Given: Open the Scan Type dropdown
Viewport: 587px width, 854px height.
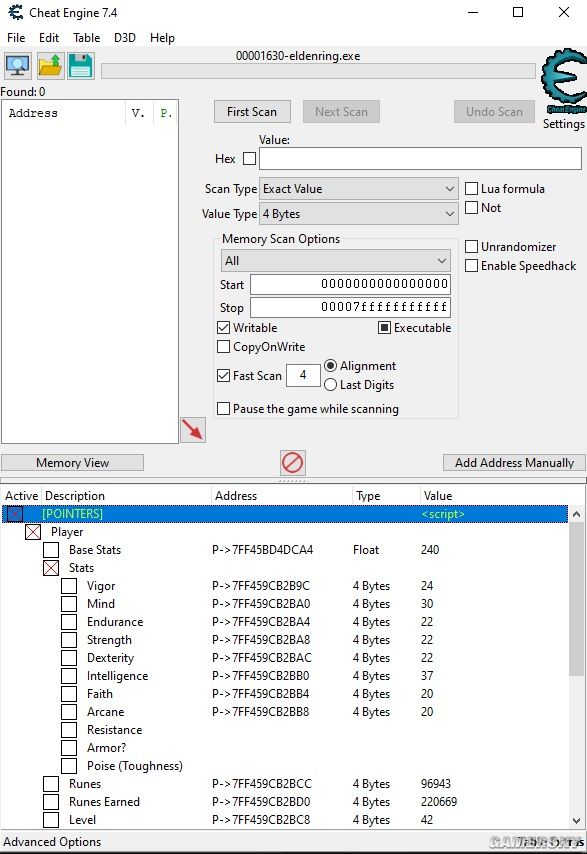Looking at the screenshot, I should coord(359,189).
